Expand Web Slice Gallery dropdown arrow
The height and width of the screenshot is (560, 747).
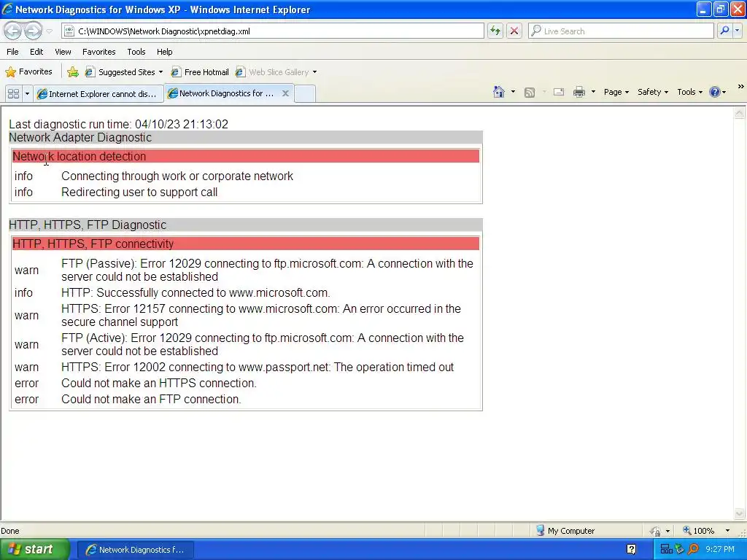click(x=314, y=72)
